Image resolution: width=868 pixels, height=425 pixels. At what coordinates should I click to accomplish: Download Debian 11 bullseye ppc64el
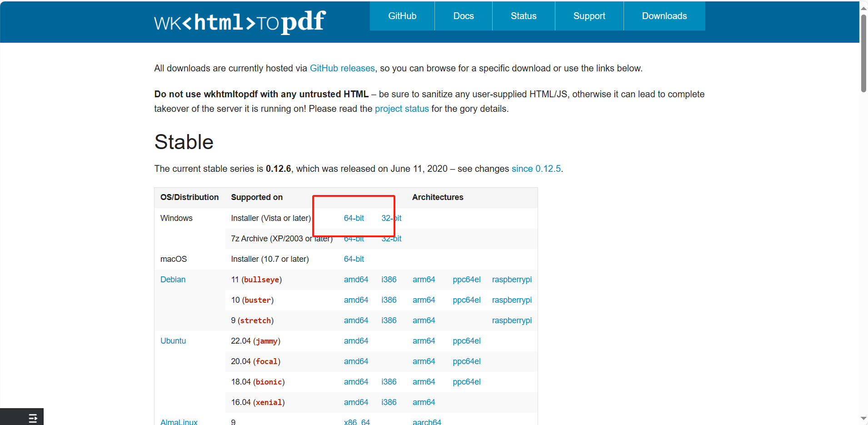(467, 280)
